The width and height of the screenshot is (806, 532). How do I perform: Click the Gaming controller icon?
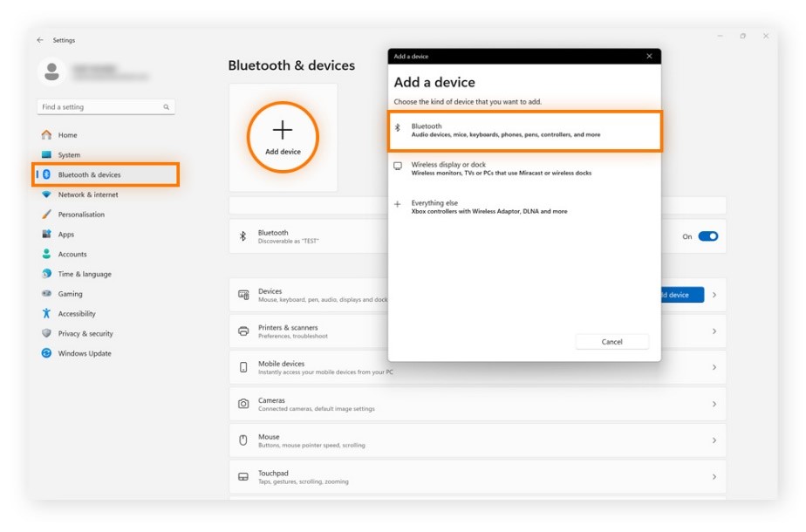point(46,294)
